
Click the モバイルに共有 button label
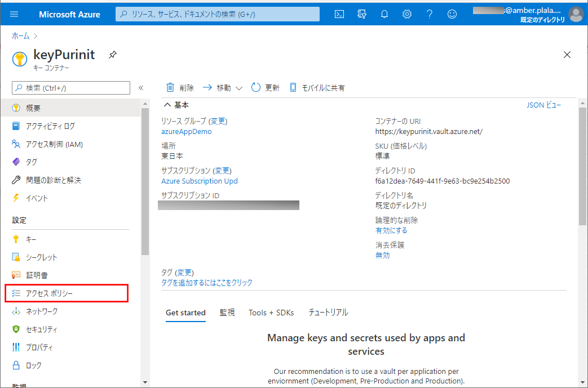(x=324, y=88)
